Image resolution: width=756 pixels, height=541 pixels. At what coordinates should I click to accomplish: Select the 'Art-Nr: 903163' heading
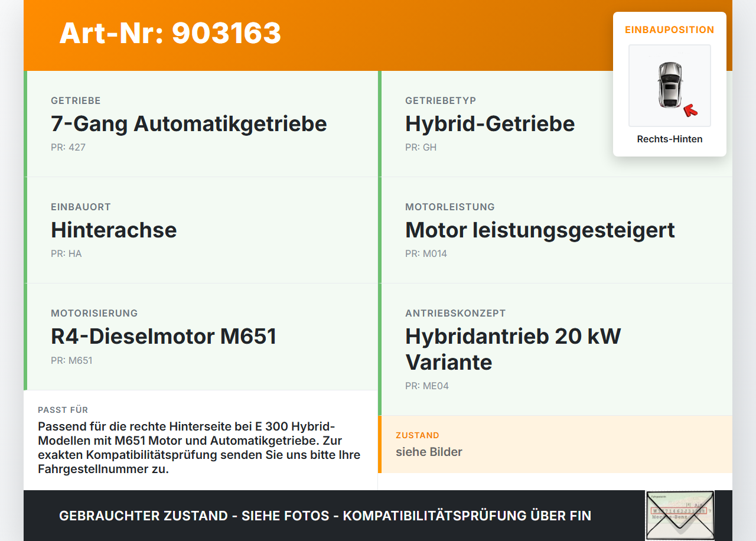tap(170, 33)
